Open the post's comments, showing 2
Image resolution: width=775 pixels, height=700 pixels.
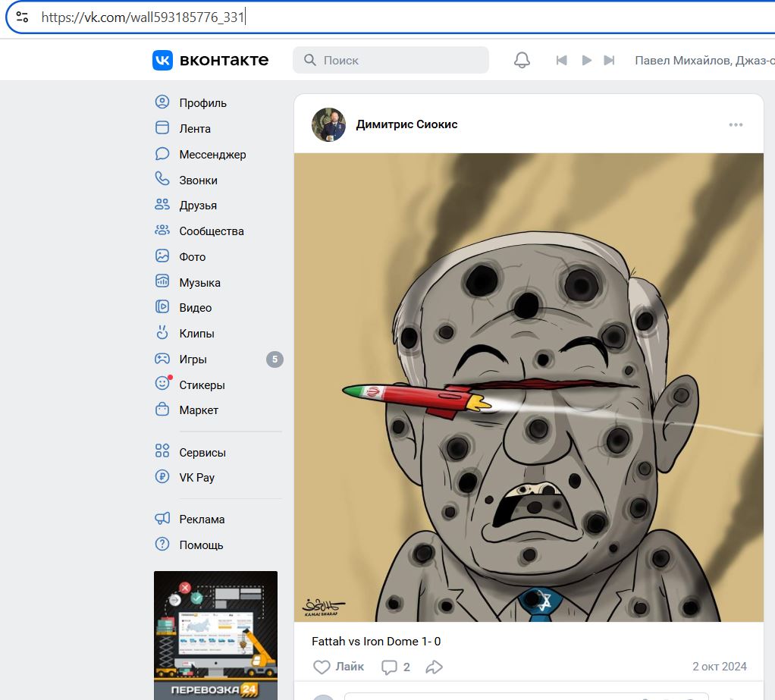pos(396,667)
